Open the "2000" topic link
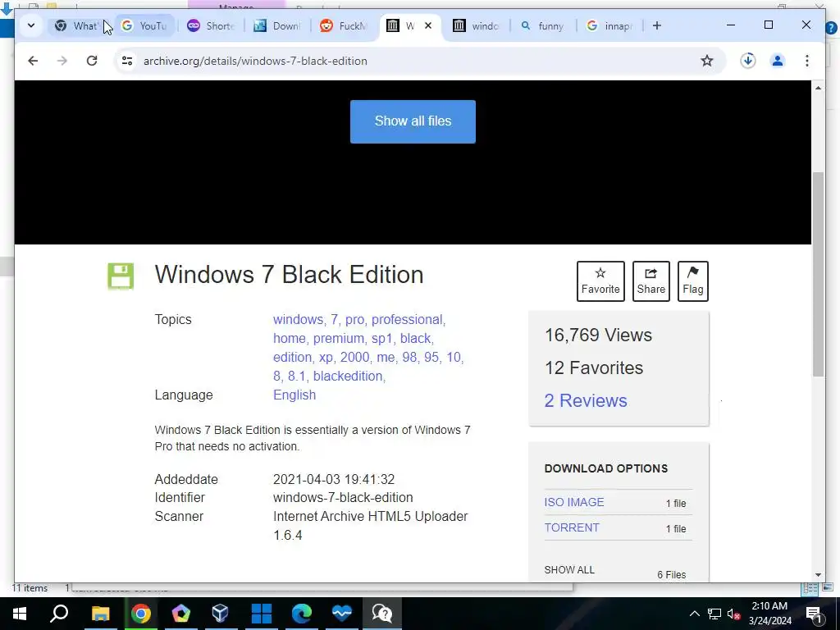This screenshot has width=840, height=630. 354,357
